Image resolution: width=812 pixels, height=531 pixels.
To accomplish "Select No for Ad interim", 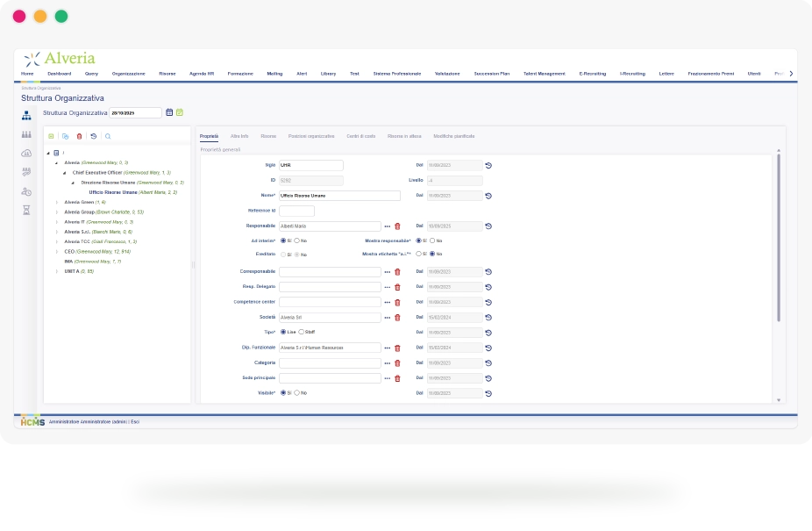I will [296, 240].
